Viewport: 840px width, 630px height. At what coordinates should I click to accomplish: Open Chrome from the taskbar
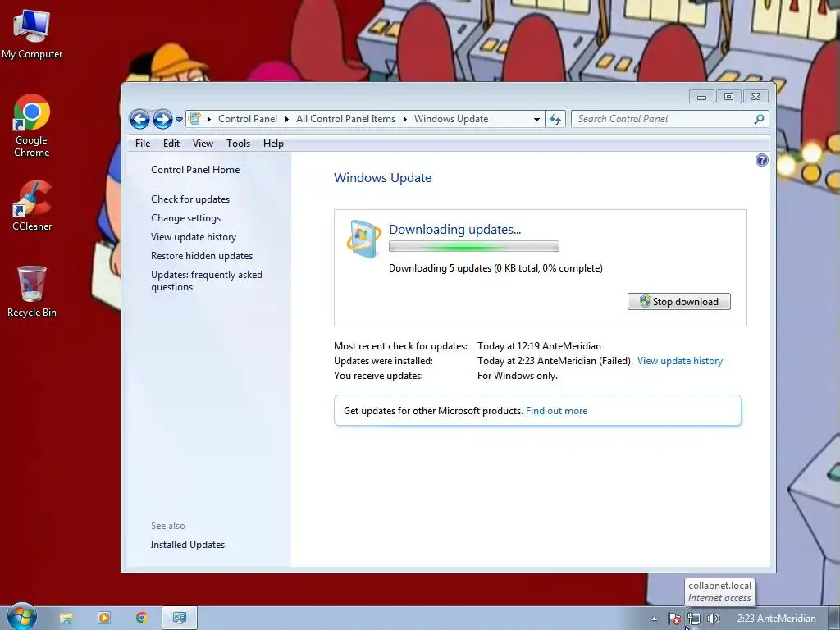point(141,619)
